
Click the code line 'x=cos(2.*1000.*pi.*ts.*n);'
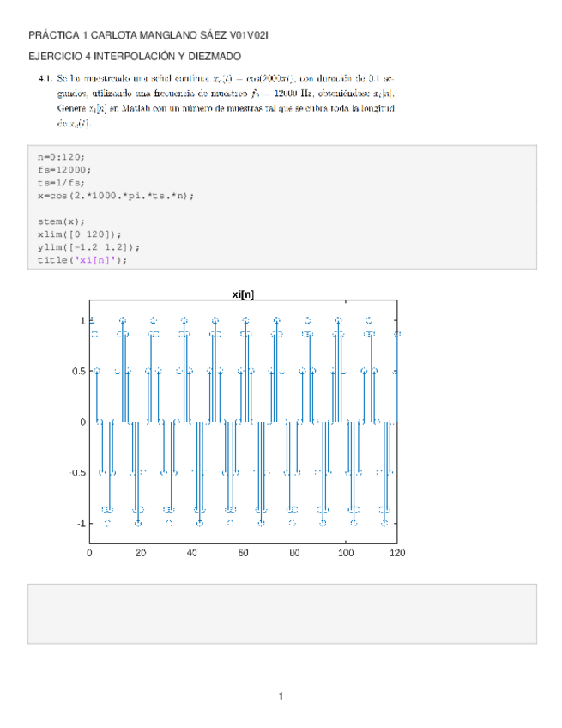(116, 196)
